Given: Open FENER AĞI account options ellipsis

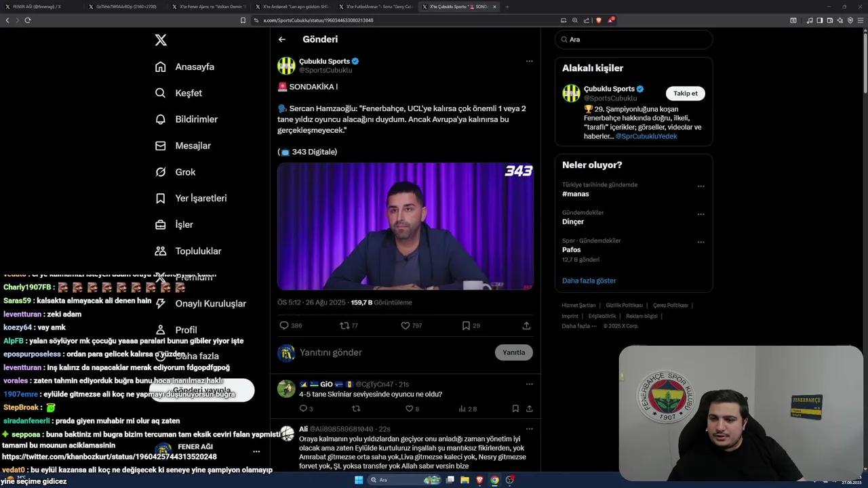Looking at the screenshot, I should (256, 451).
